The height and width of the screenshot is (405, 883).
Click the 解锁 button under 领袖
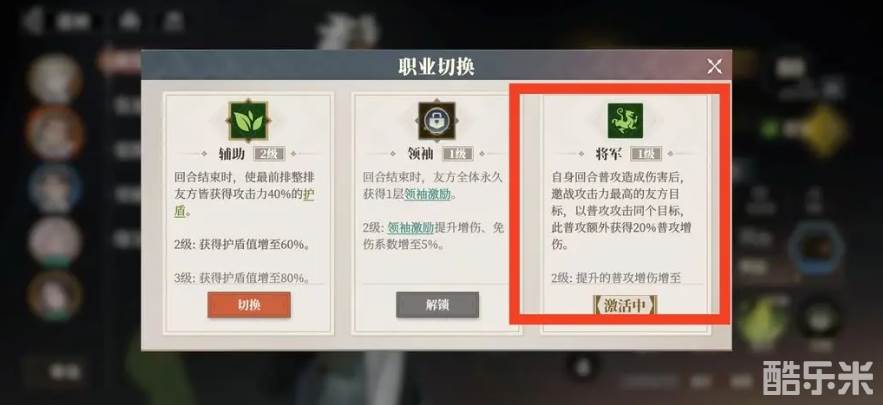pyautogui.click(x=438, y=305)
